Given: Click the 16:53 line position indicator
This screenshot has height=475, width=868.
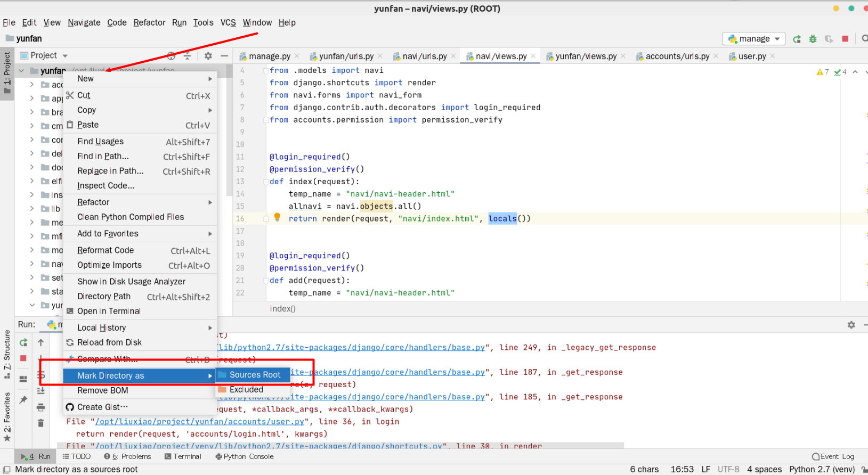Looking at the screenshot, I should 682,469.
